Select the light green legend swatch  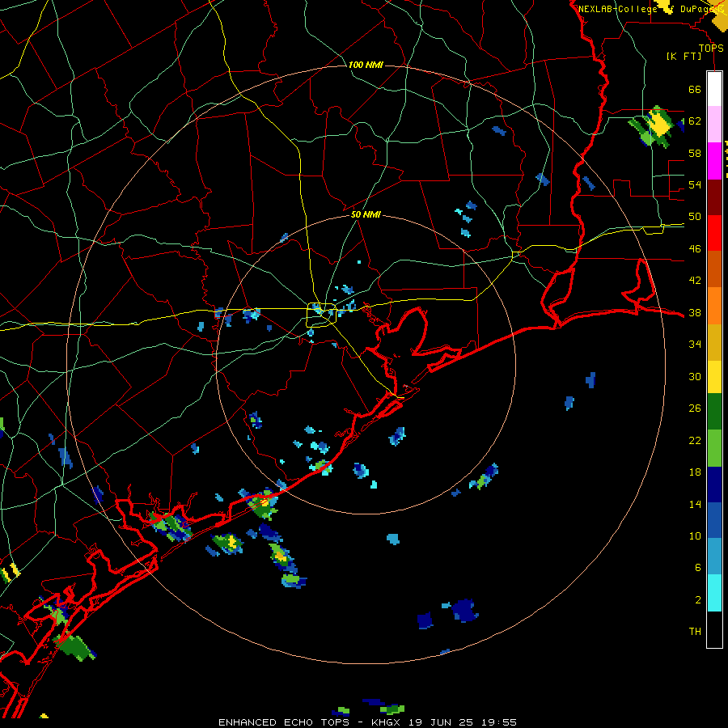coord(714,448)
